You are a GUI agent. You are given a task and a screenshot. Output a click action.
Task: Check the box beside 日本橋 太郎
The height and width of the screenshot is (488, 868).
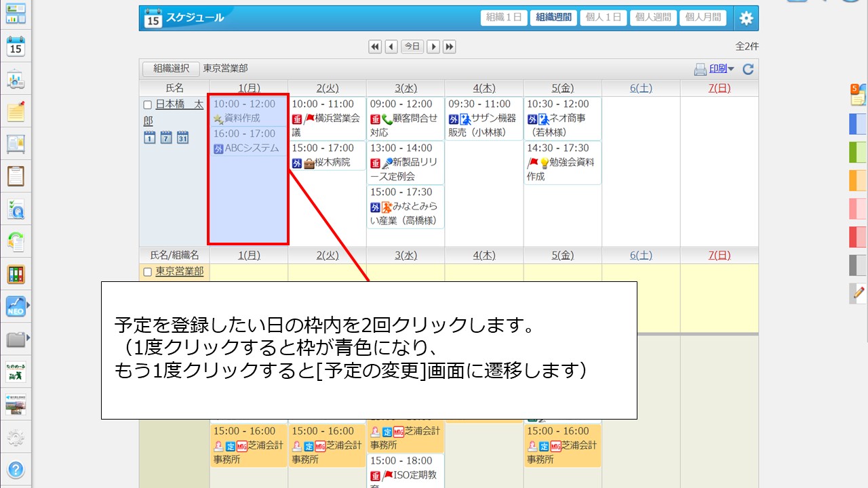[x=148, y=105]
